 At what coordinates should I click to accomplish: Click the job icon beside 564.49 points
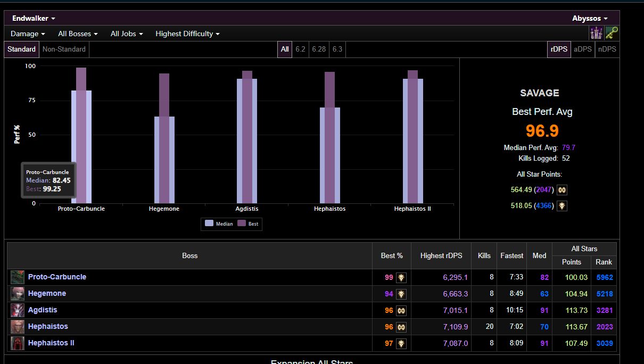(562, 190)
